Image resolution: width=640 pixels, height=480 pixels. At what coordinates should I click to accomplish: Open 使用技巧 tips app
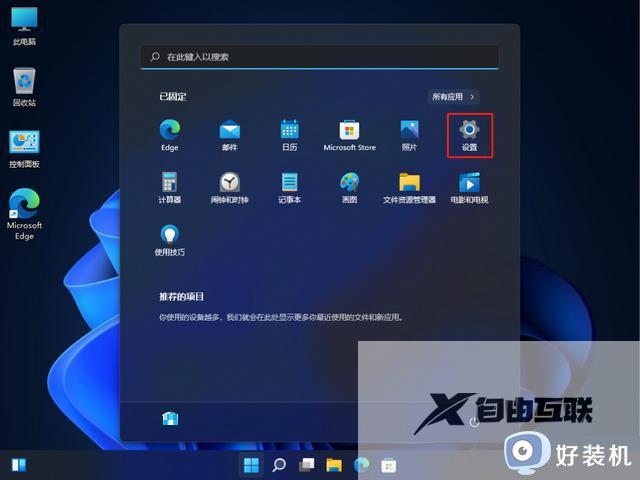[x=170, y=240]
